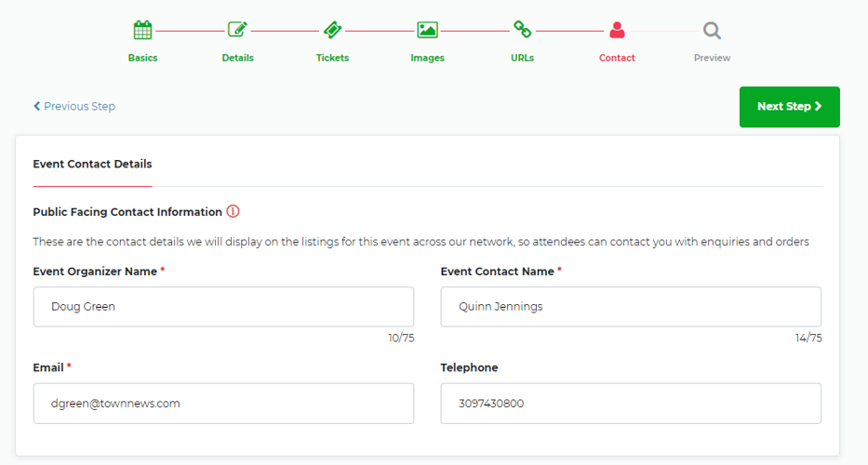Click the Details pencil step icon

237,30
